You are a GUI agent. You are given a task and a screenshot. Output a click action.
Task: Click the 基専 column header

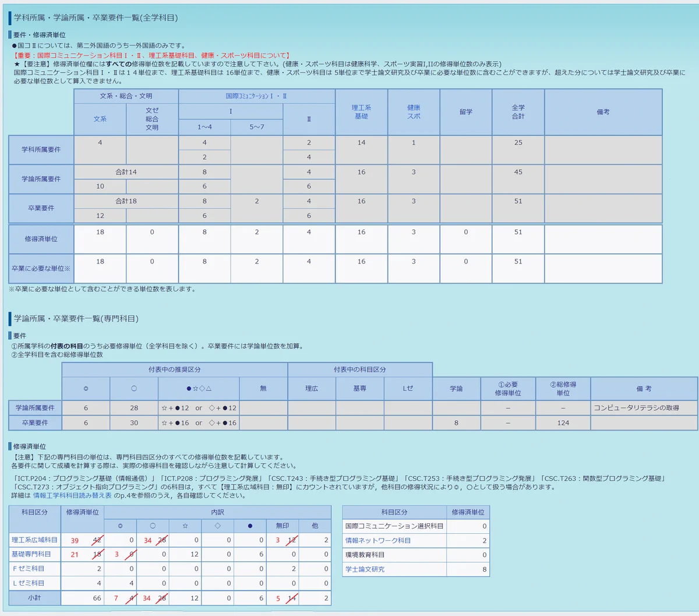point(360,388)
